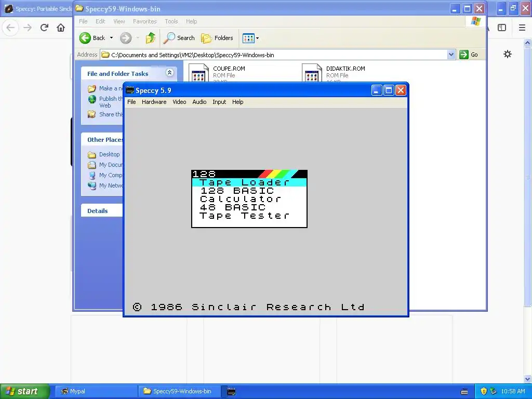The image size is (532, 399).
Task: Select the COUPE.ROM file icon
Action: tap(198, 73)
